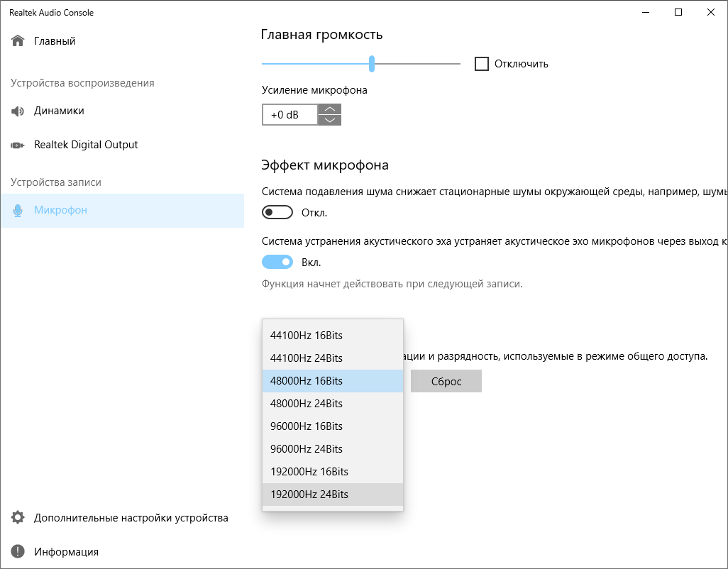Select 44100Hz 16Bits format option
This screenshot has width=728, height=569.
(x=307, y=336)
